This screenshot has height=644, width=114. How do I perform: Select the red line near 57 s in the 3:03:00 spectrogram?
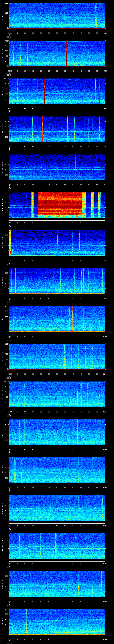coord(99,91)
